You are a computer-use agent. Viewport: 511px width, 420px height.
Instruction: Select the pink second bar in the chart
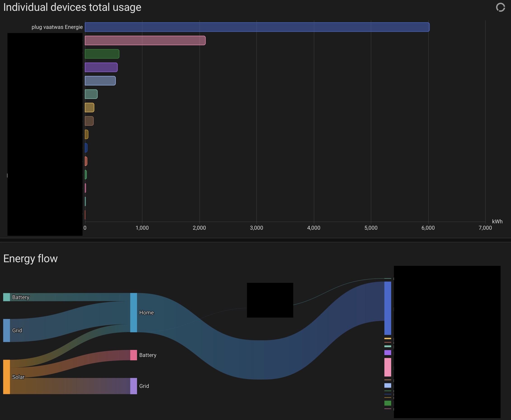tap(145, 40)
